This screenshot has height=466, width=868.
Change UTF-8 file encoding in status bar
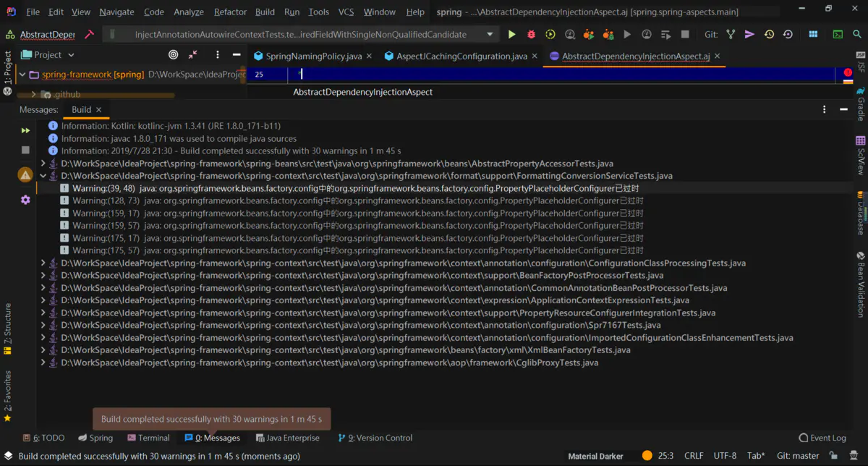(x=725, y=456)
